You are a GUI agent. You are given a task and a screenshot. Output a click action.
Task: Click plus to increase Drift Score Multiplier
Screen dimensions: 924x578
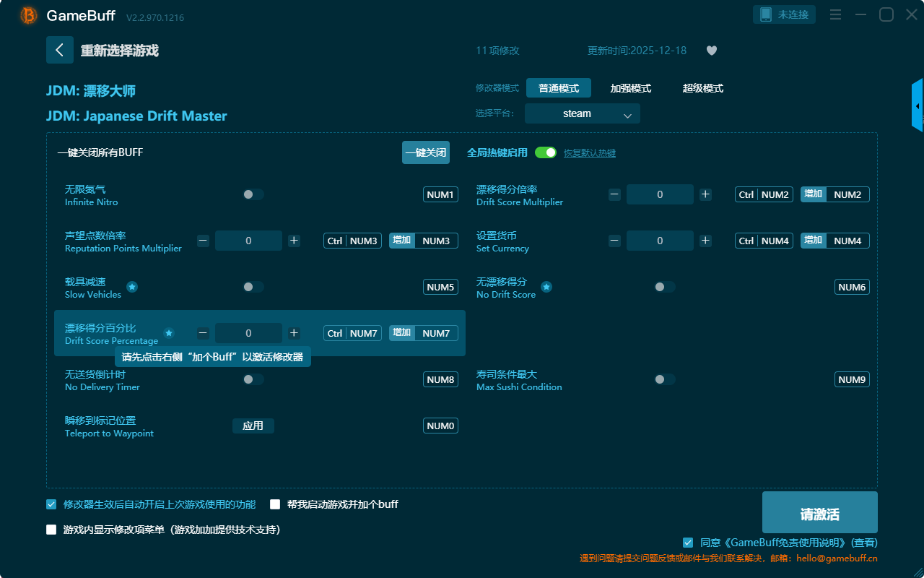point(705,194)
